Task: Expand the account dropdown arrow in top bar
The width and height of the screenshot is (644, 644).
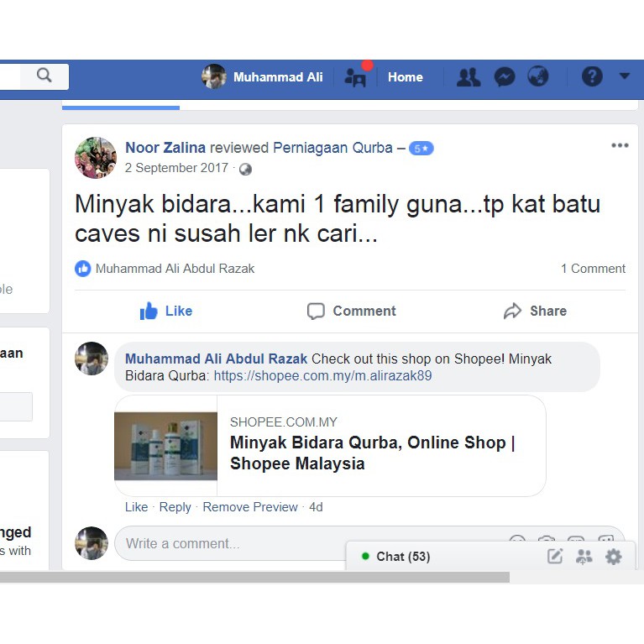Action: (624, 76)
